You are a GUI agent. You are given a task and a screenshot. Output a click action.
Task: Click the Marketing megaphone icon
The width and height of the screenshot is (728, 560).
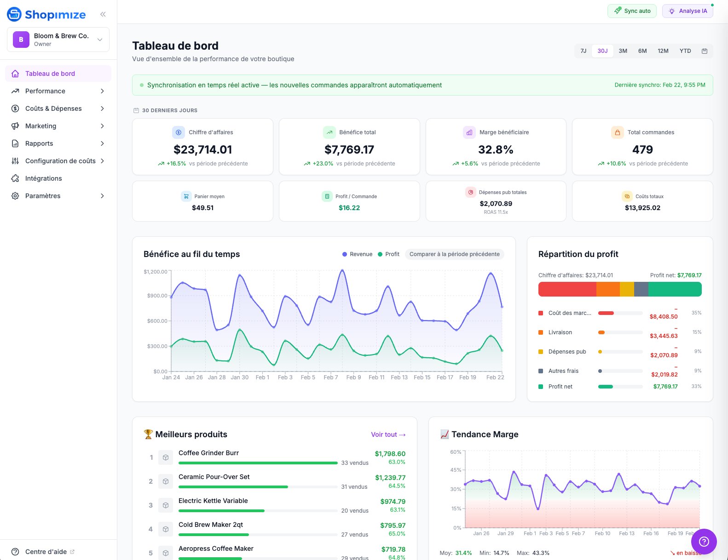15,126
